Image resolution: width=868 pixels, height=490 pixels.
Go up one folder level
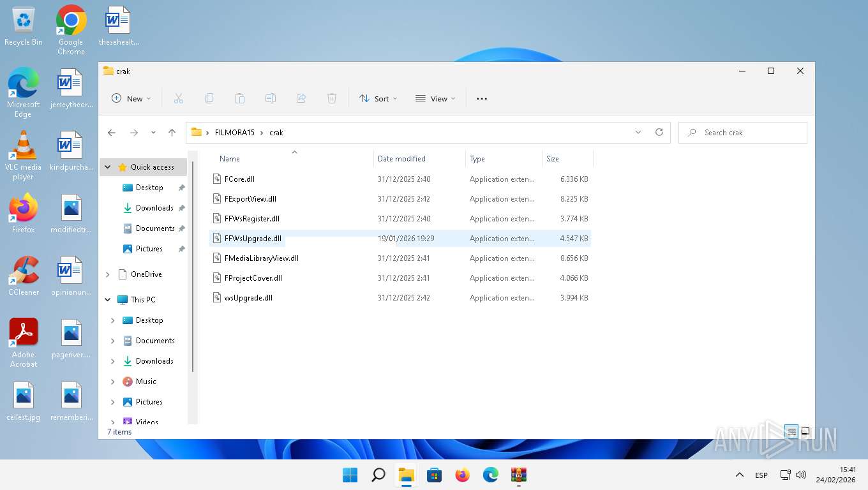pyautogui.click(x=172, y=133)
